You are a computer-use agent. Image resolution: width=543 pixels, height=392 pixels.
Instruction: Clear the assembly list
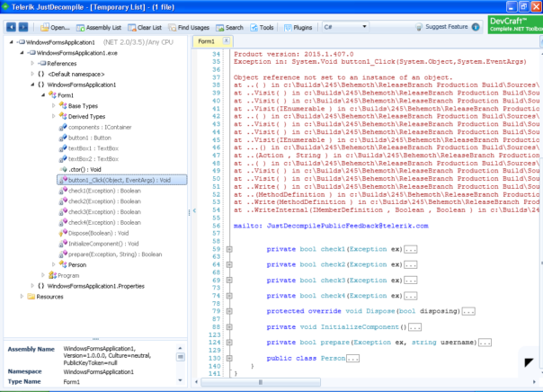[145, 28]
